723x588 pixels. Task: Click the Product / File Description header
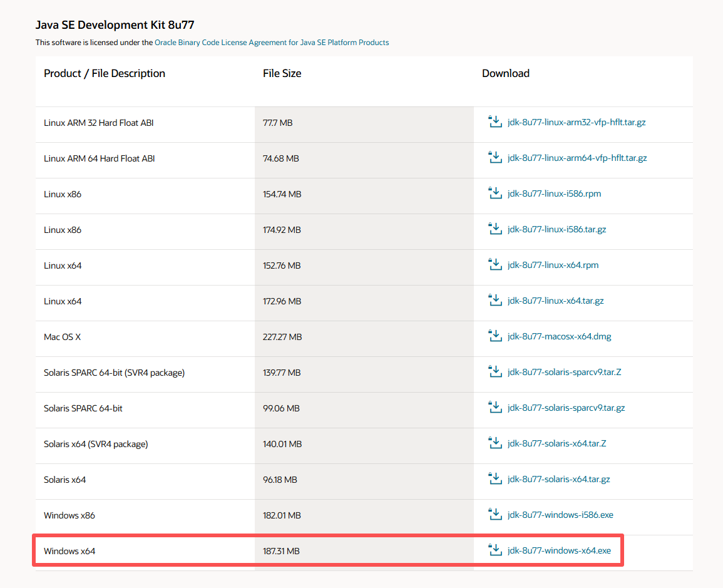coord(104,73)
